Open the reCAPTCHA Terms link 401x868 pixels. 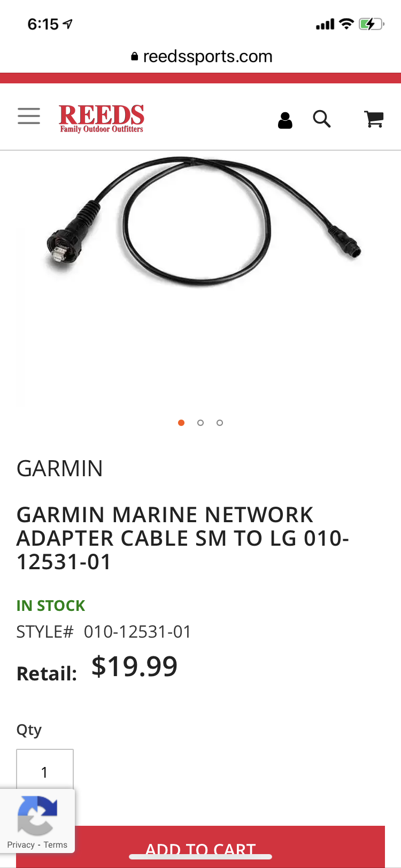[x=56, y=844]
